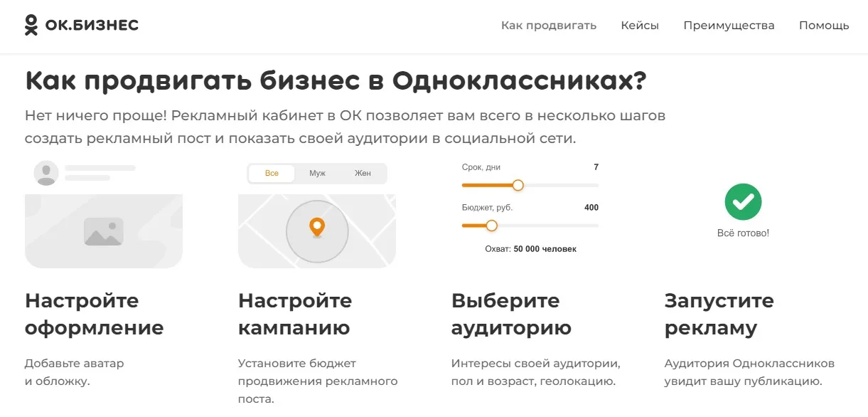Click the avatar placeholder icon
The height and width of the screenshot is (417, 868).
[46, 173]
